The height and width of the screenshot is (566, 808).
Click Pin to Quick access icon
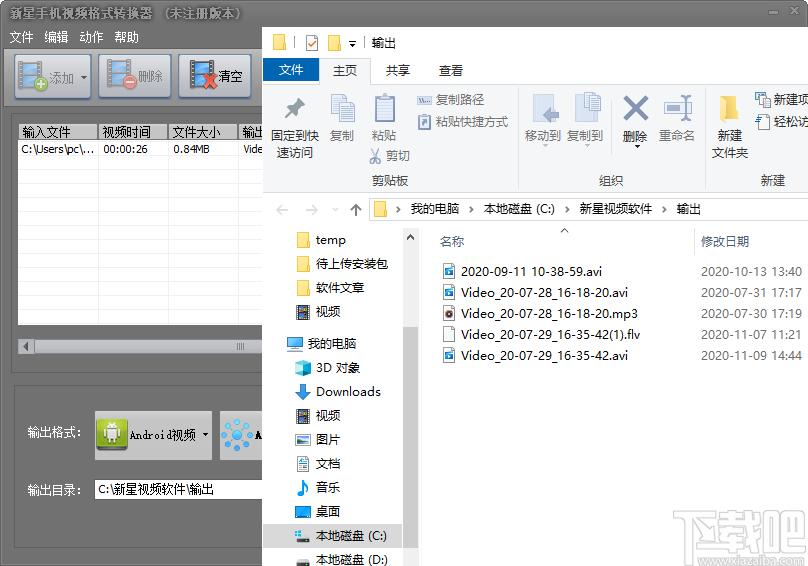pos(295,108)
